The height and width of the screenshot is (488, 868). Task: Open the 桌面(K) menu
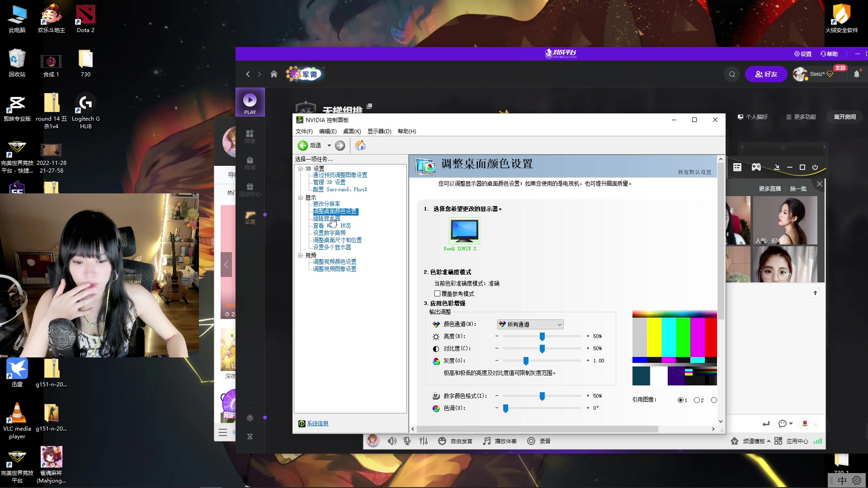(352, 131)
